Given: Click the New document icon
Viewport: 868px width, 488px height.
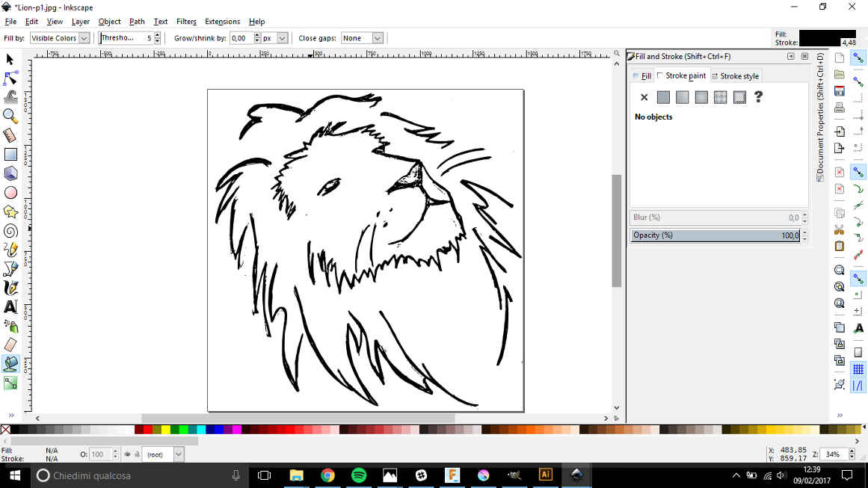Looking at the screenshot, I should coord(839,58).
